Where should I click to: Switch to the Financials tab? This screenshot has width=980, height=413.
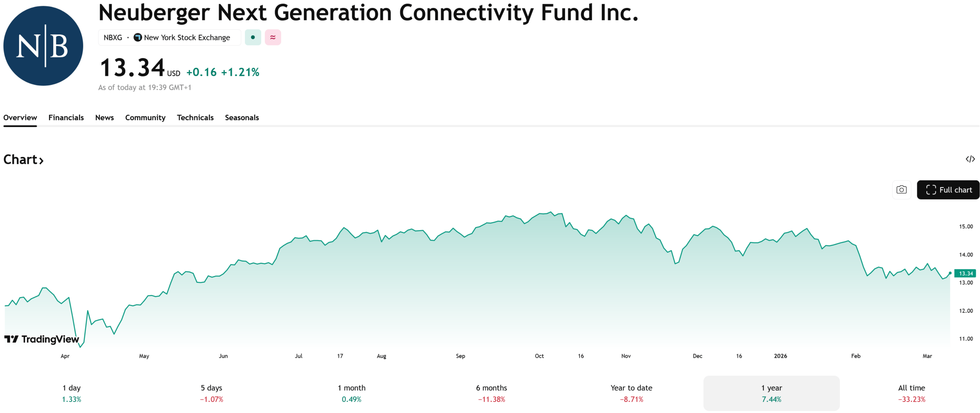tap(66, 118)
